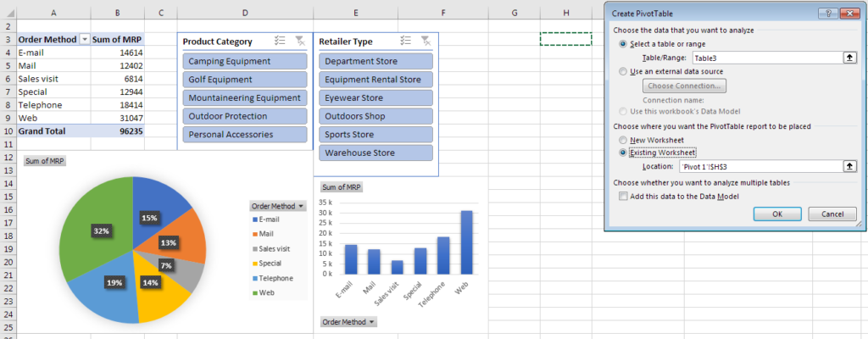
Task: Filter by Personal Accessories
Action: [244, 135]
